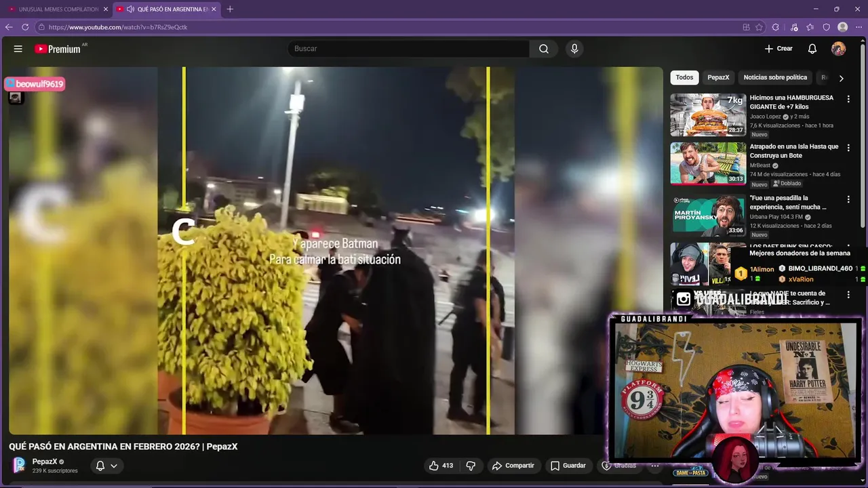Open the media control music icon
Viewport: 868px width, 488px height.
coord(794,27)
